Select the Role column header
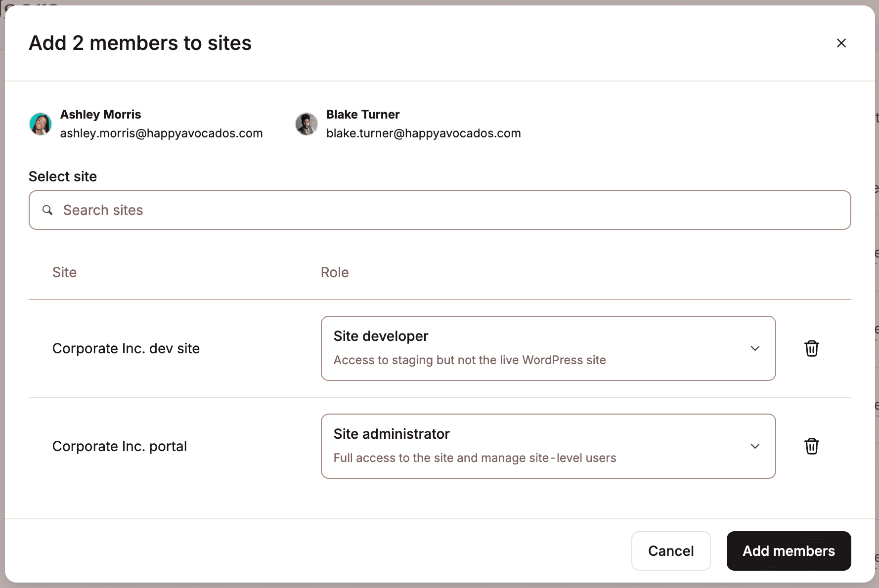The height and width of the screenshot is (588, 879). click(335, 272)
